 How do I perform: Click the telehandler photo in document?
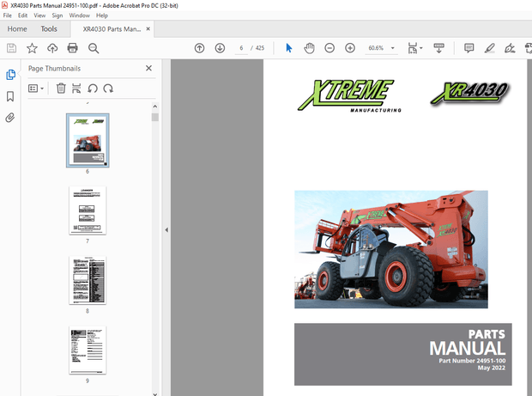coord(391,249)
